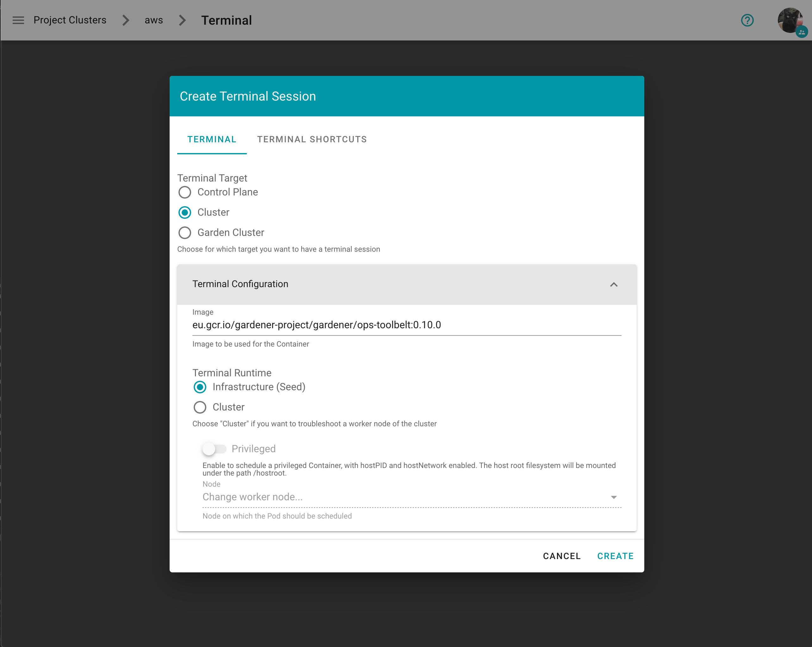Click breadcrumb chevron after Project Clusters
The width and height of the screenshot is (812, 647).
click(x=126, y=20)
